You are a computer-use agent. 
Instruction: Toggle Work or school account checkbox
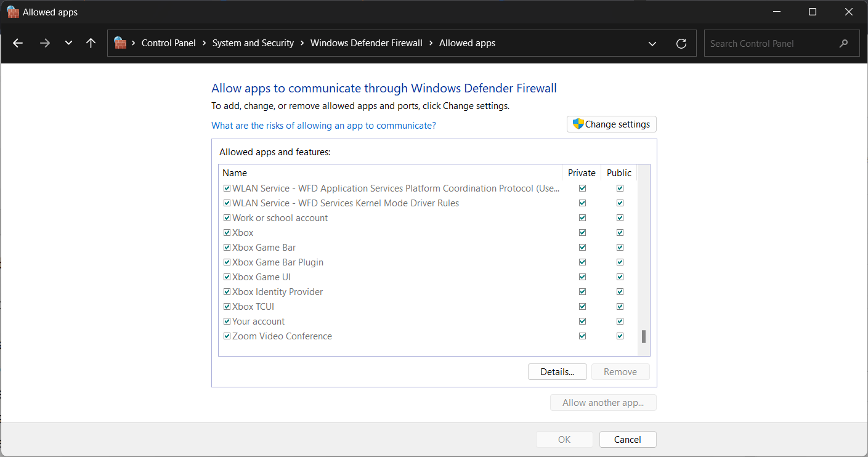227,218
